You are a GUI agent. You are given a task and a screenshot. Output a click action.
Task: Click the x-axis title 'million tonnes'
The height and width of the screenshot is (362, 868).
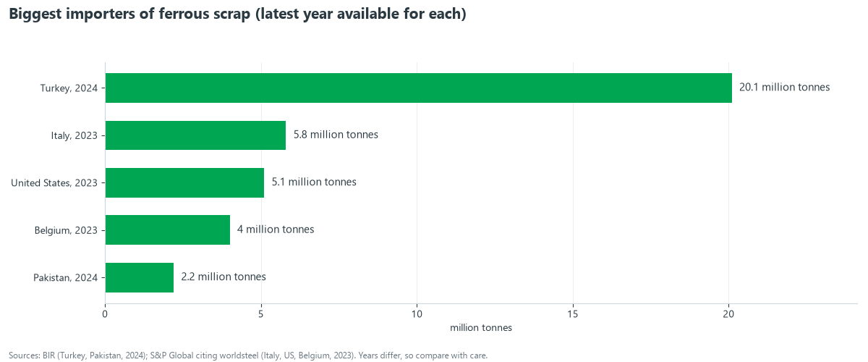[481, 328]
